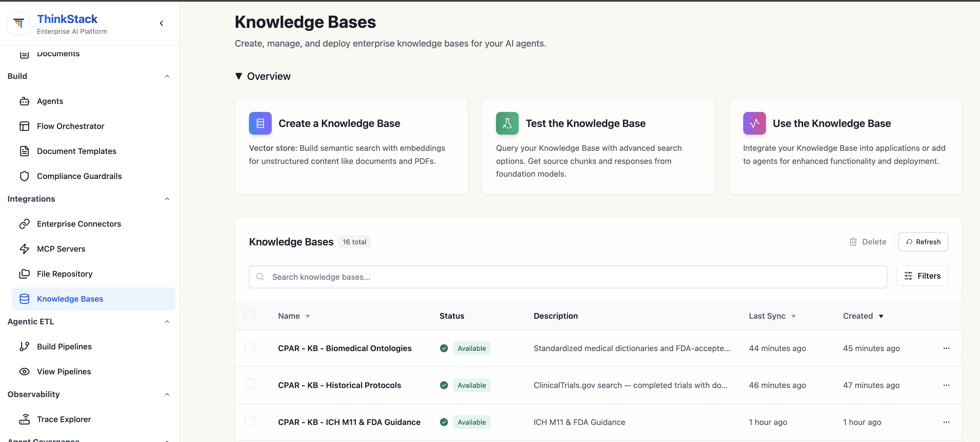Navigate to Trace Explorer

click(x=93, y=419)
